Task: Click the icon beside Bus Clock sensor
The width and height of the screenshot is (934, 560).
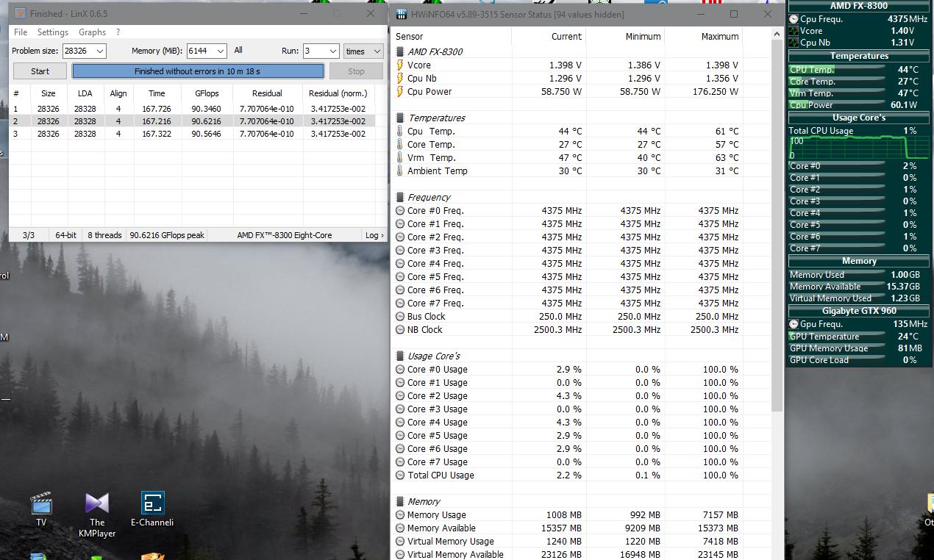Action: click(x=400, y=317)
